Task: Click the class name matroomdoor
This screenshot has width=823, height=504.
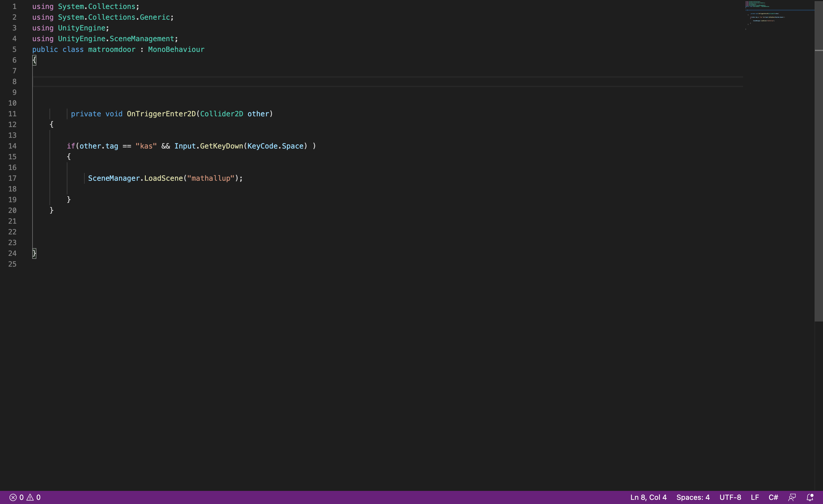Action: tap(112, 50)
